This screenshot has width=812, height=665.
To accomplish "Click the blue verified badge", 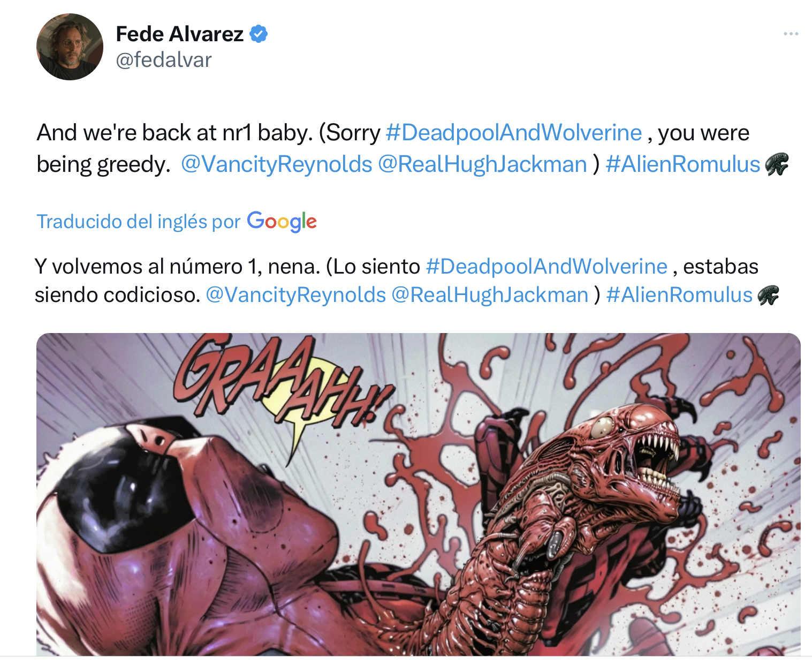I will pos(259,34).
